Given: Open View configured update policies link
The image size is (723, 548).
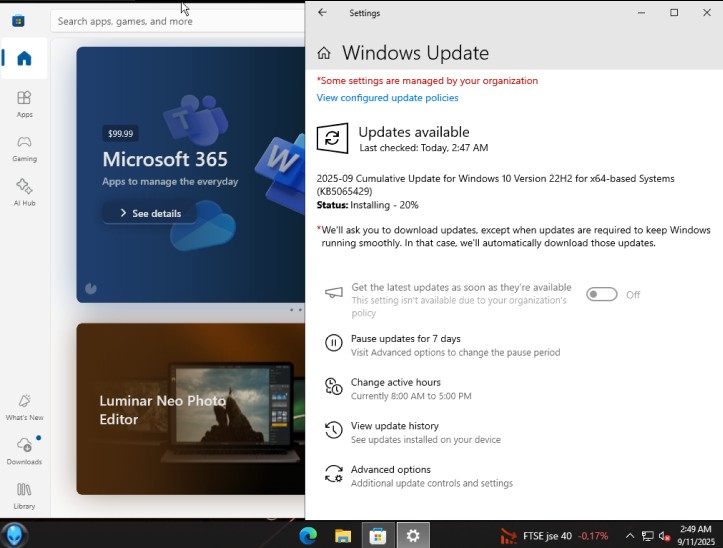Looking at the screenshot, I should (387, 98).
